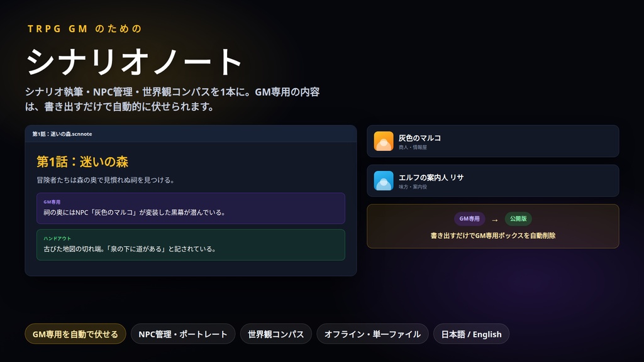Click the arrow between GM専用 and 公開版

click(495, 220)
